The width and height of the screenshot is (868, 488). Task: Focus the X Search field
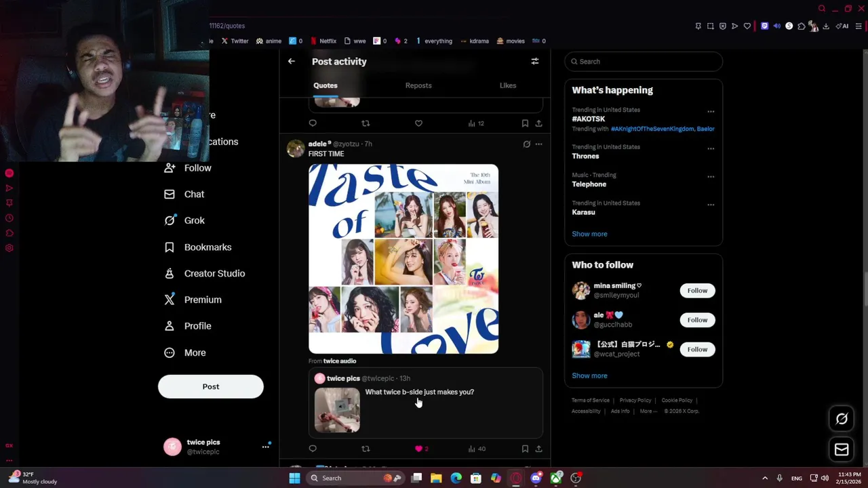click(x=644, y=62)
